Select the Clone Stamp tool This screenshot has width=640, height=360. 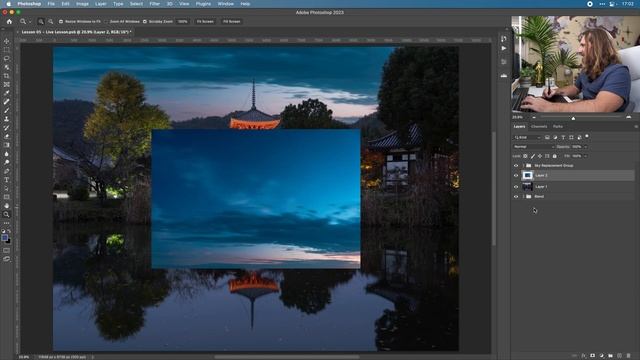(7, 119)
